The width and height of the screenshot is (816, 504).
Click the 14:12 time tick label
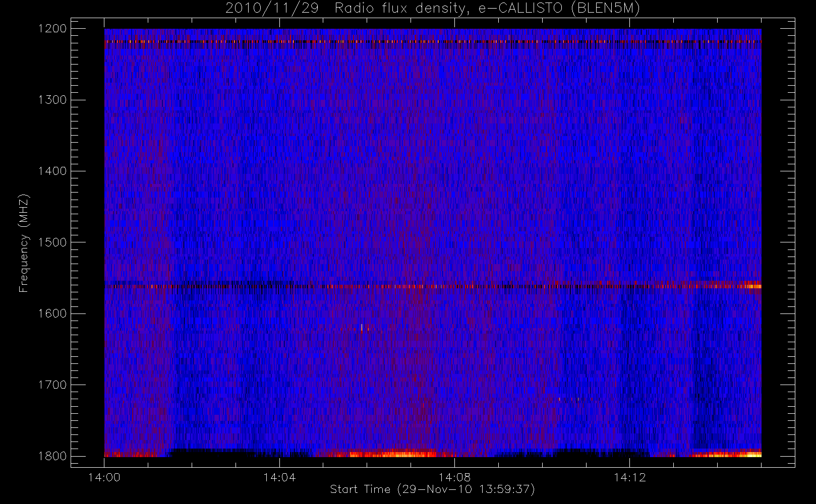click(629, 477)
